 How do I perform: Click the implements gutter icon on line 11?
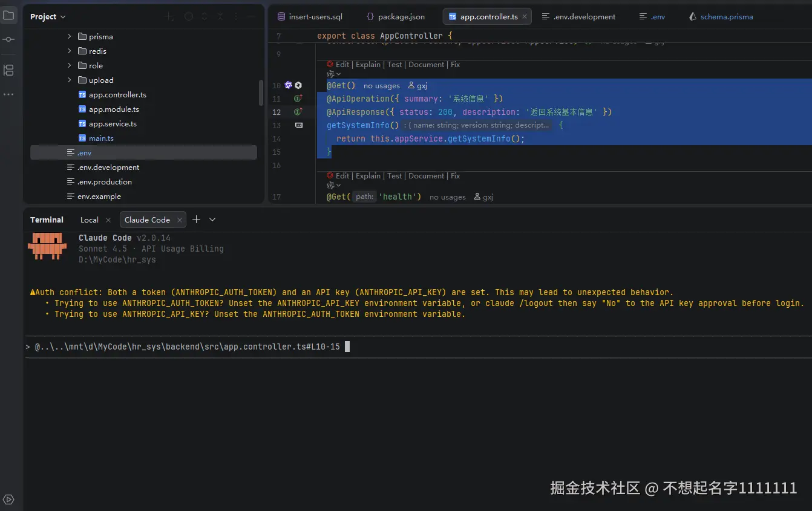coord(298,99)
